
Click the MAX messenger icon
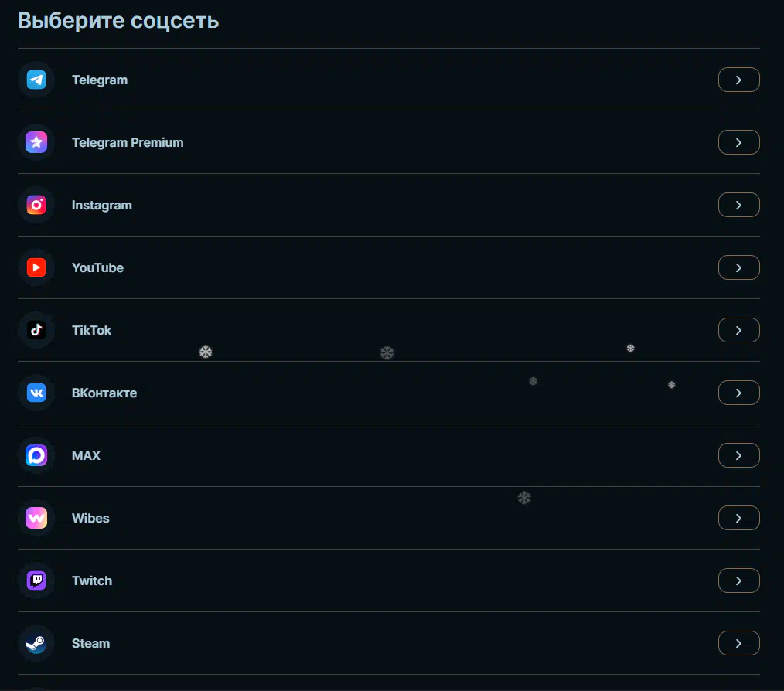coord(36,455)
